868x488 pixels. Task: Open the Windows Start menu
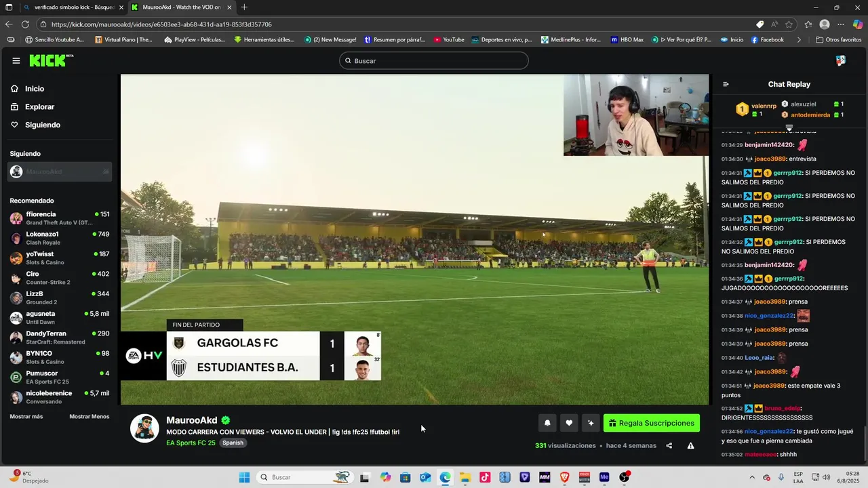[x=244, y=477]
